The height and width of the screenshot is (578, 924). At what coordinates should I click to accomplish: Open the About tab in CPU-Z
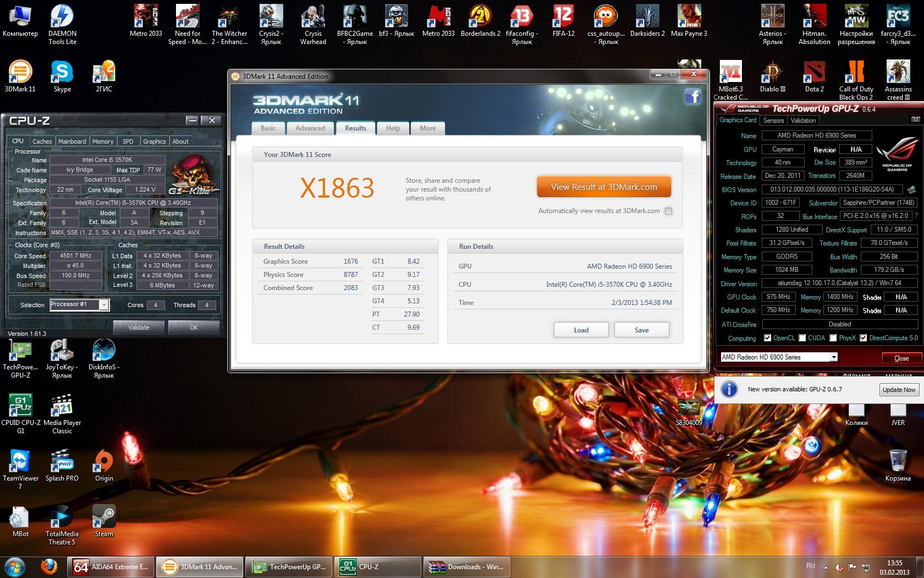click(180, 141)
